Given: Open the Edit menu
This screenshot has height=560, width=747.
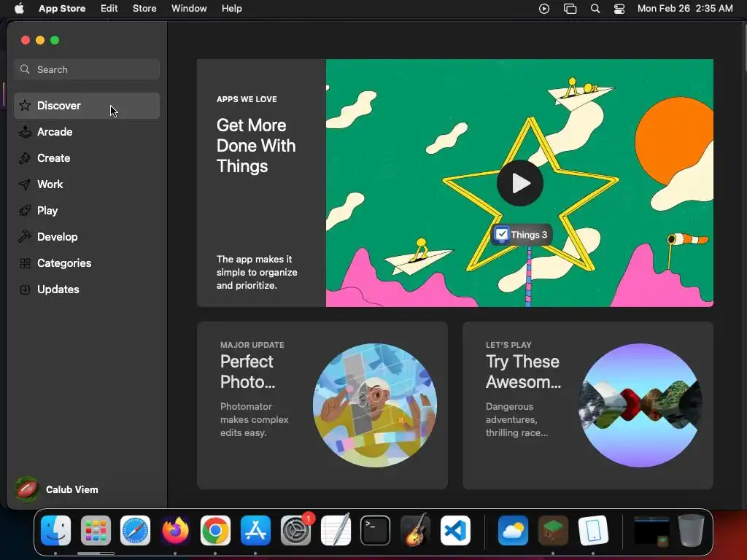Looking at the screenshot, I should click(x=109, y=9).
